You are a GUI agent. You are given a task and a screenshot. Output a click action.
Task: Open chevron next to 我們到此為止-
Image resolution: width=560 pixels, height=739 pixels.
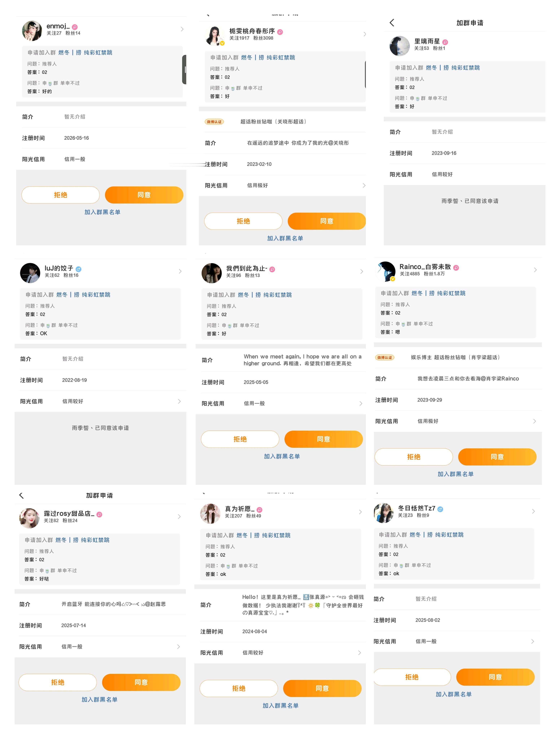tap(362, 272)
